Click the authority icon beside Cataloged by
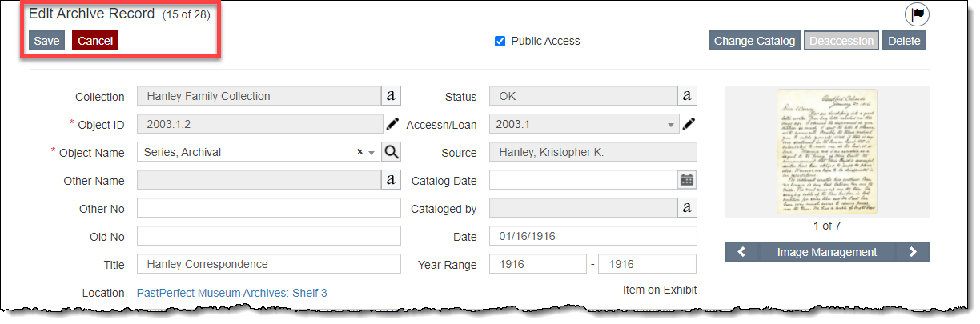Screen dimensions: 980x324 687,208
